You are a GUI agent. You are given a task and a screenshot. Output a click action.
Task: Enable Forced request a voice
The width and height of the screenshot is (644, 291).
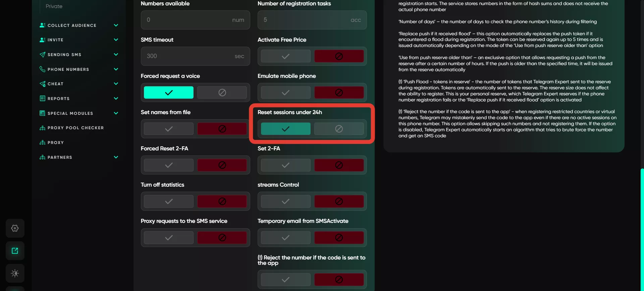point(169,92)
